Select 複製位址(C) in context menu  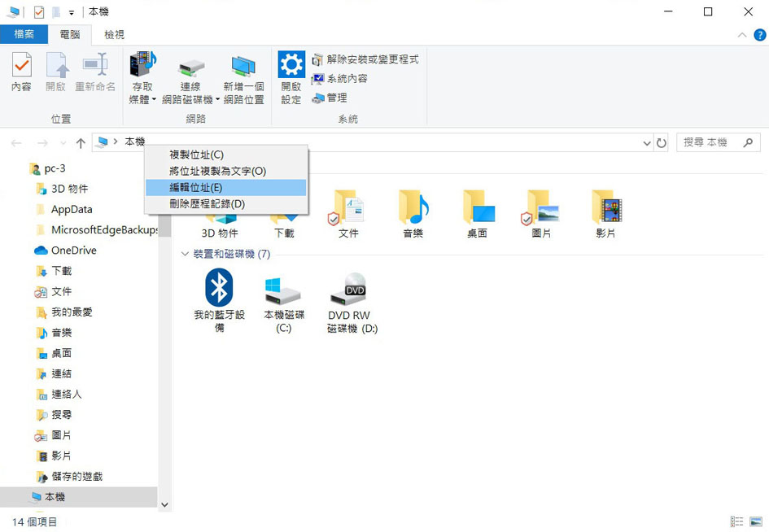click(x=226, y=155)
